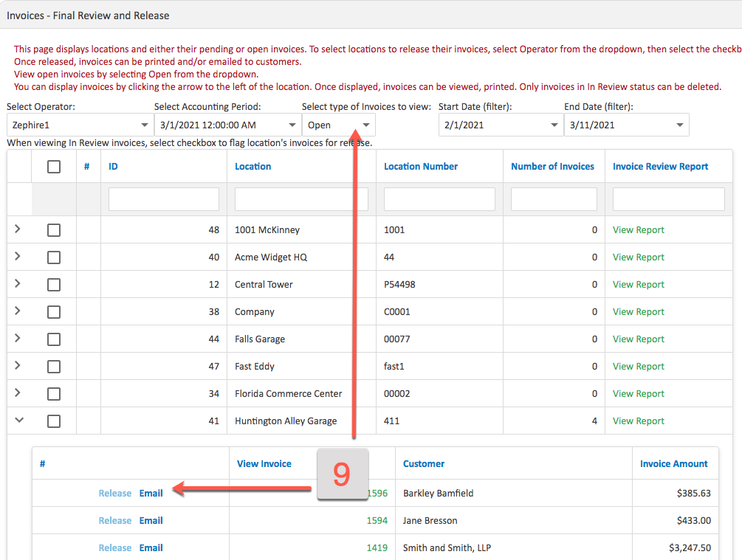742x560 pixels.
Task: Email the invoice for Jane Bresson
Action: click(x=151, y=520)
